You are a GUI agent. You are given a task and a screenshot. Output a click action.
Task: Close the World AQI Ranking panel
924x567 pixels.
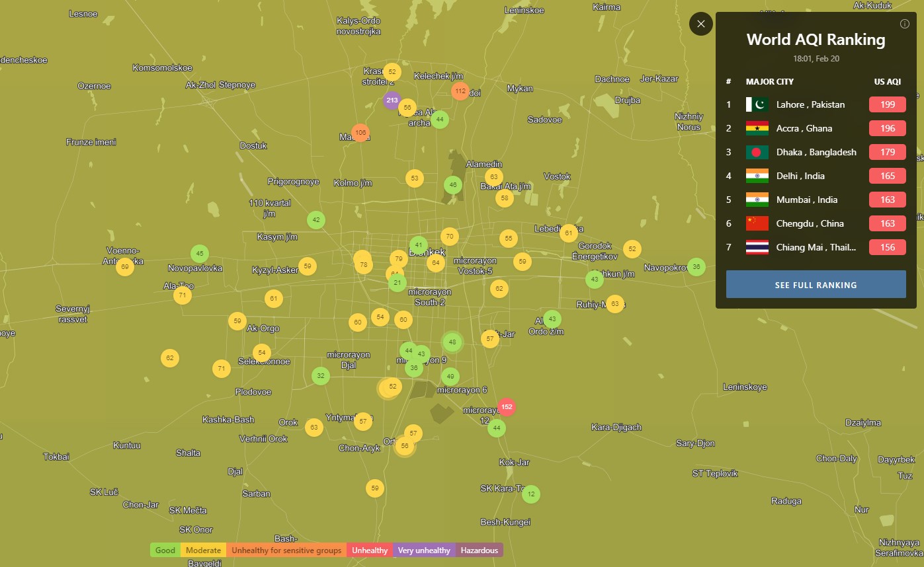coord(701,24)
